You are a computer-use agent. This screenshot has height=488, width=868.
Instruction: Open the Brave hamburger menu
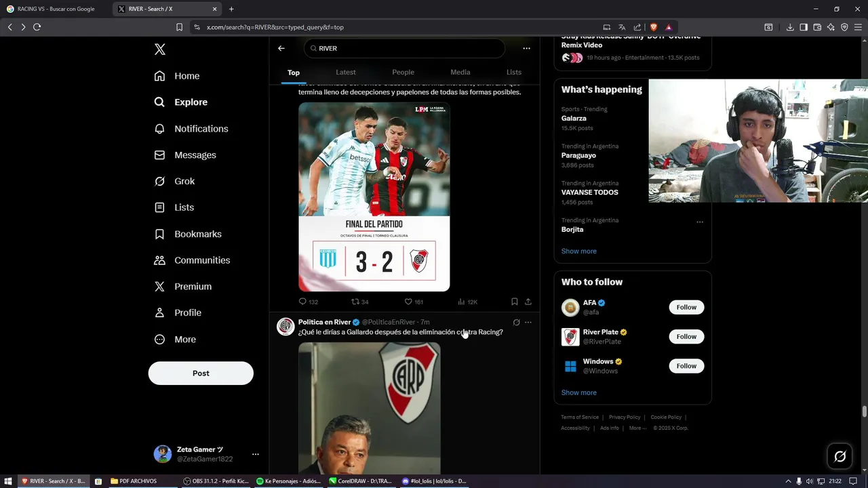(858, 27)
